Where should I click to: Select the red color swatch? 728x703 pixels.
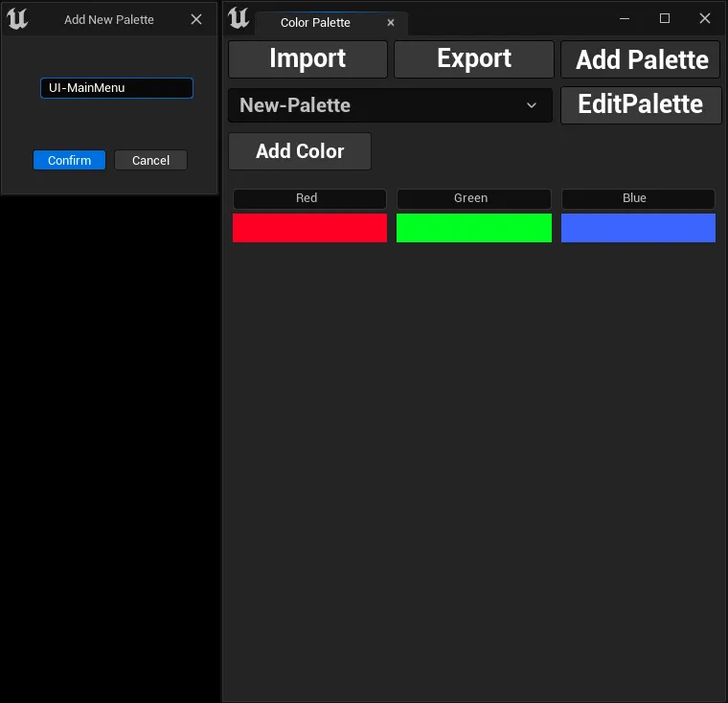click(x=309, y=228)
